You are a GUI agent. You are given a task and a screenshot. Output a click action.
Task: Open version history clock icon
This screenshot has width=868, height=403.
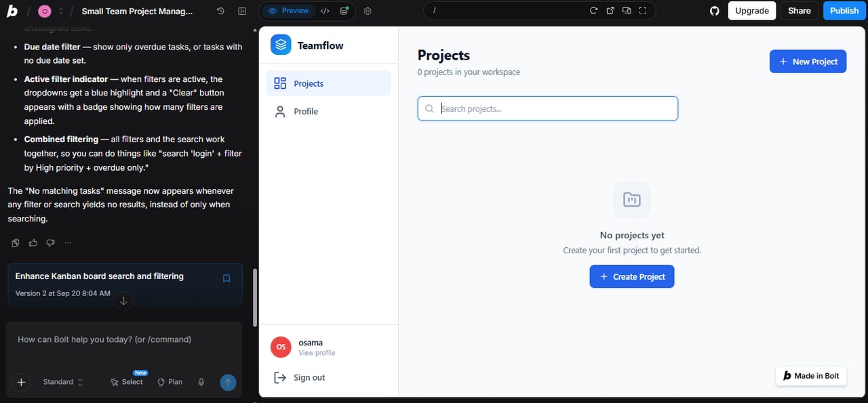(220, 11)
